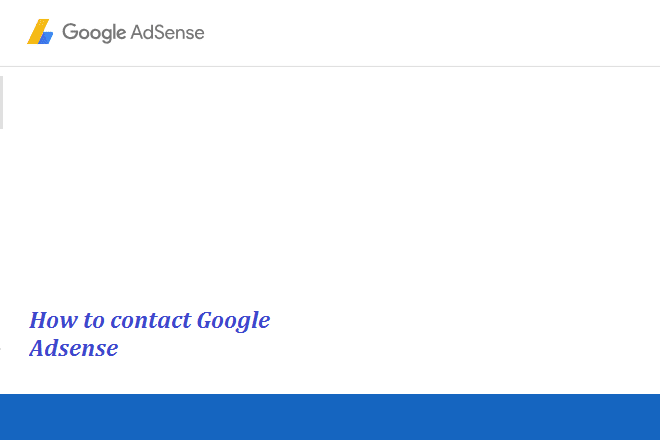Click the word "contact" in the blue heading

point(151,320)
